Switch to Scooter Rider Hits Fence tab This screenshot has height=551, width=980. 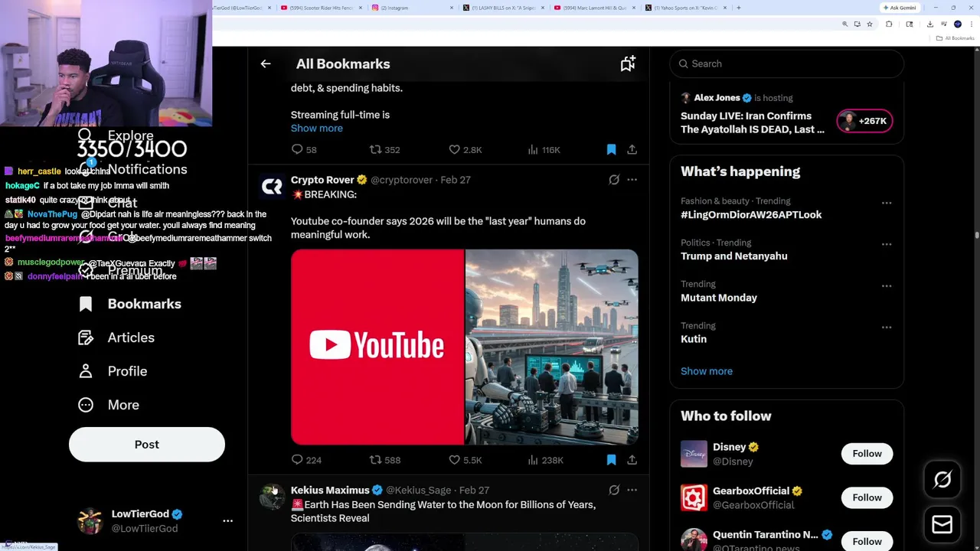[x=321, y=8]
